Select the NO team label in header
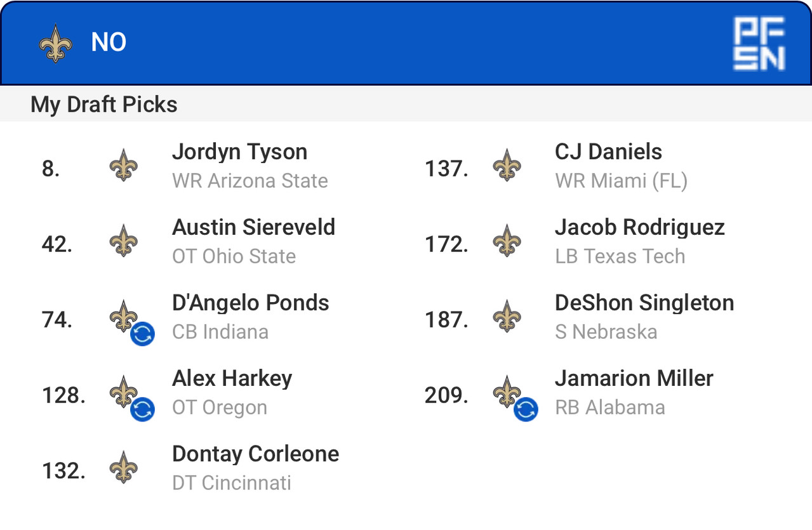The width and height of the screenshot is (812, 530). coord(109,43)
